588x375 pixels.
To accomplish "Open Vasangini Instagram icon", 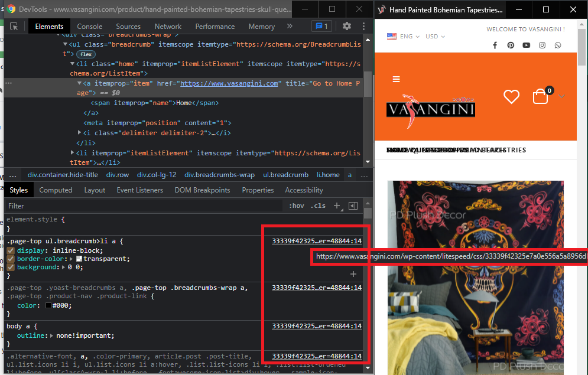I will [542, 45].
